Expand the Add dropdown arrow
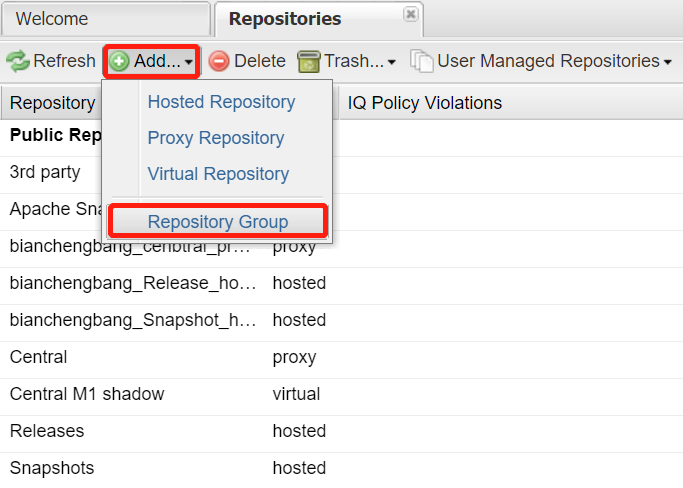 point(189,63)
